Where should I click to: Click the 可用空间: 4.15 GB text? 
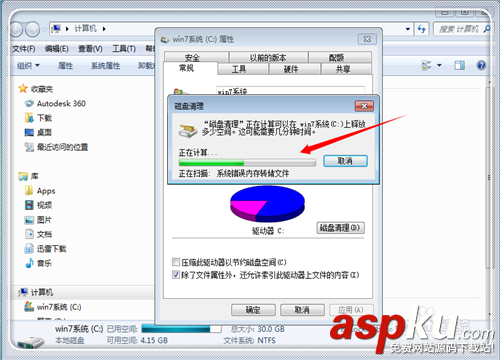(137, 340)
